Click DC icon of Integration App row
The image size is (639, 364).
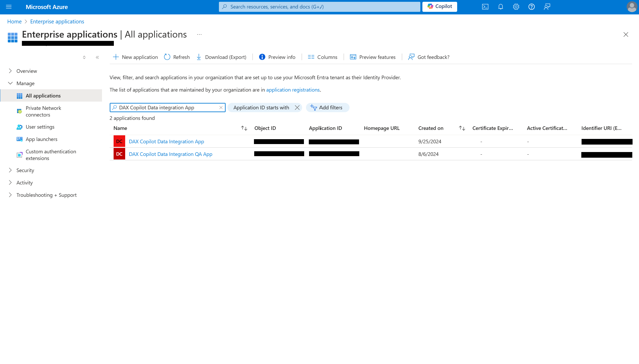coord(119,141)
